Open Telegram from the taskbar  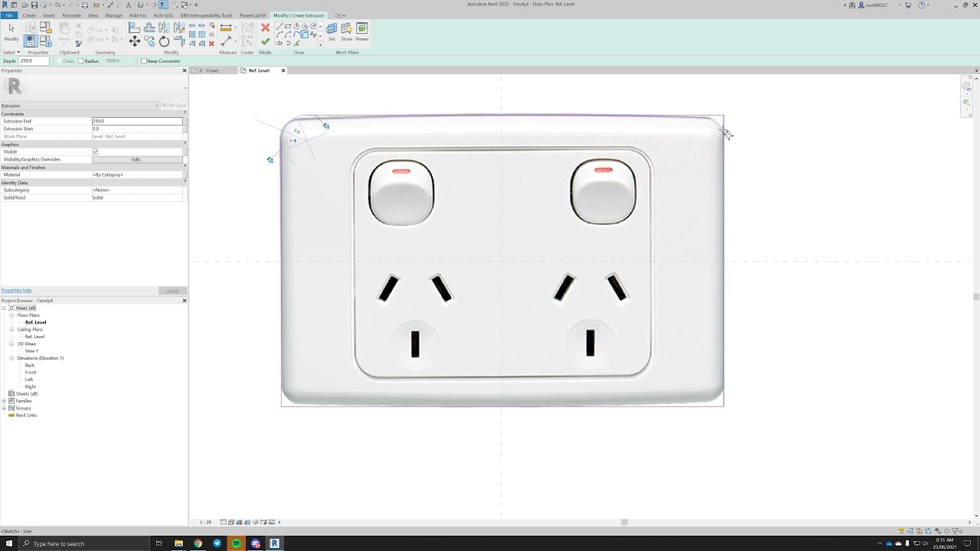(217, 543)
